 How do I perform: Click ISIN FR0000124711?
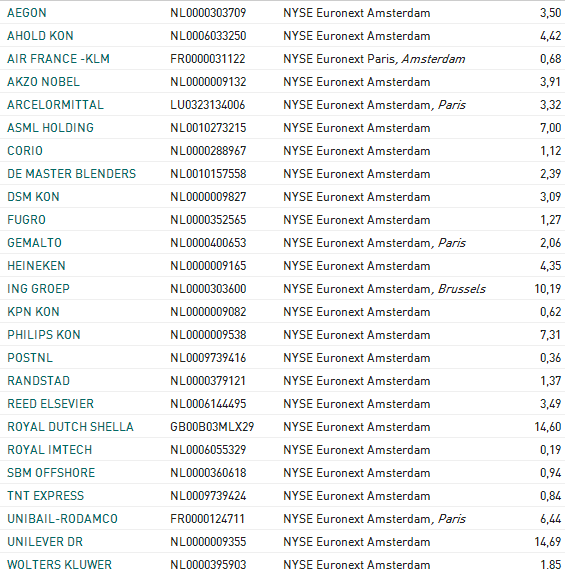208,519
